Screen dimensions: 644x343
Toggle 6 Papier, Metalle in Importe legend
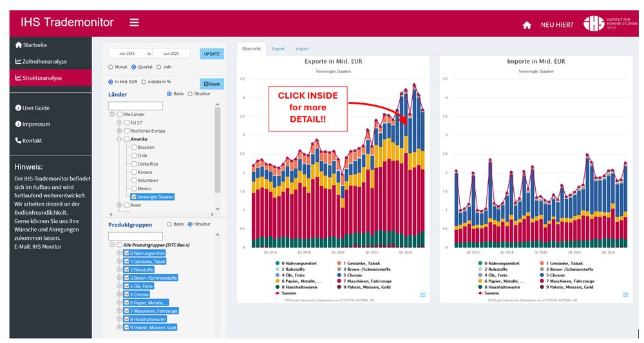(501, 281)
